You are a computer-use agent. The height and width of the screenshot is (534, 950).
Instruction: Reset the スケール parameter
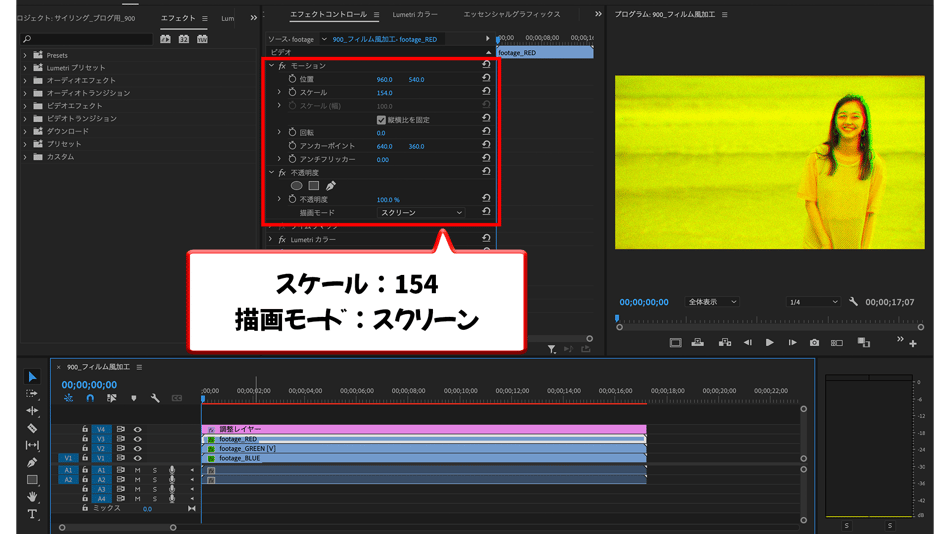point(486,92)
